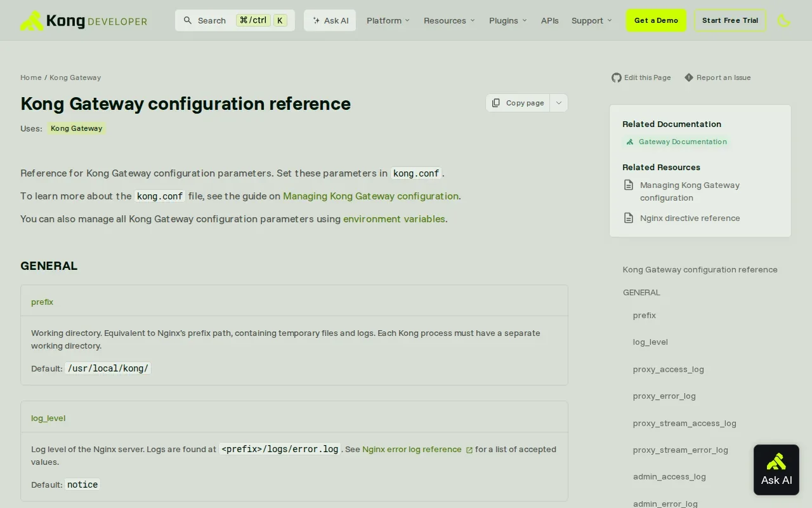Screen dimensions: 812x508
Task: Open the Copy page dropdown chevron
Action: point(559,103)
